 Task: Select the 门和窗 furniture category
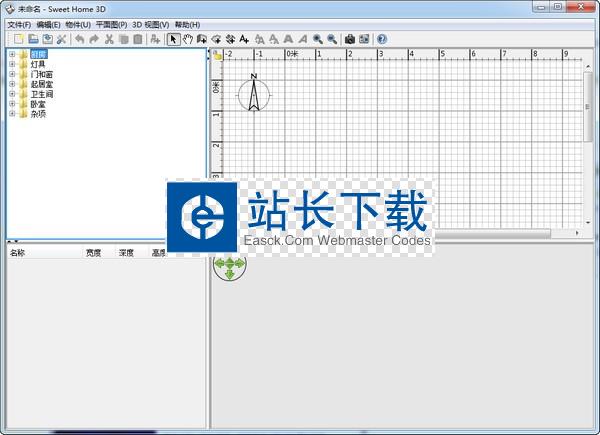(41, 74)
